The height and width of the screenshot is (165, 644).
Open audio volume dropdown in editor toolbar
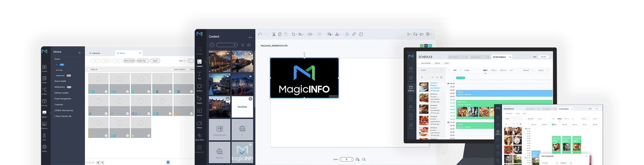pos(310,34)
